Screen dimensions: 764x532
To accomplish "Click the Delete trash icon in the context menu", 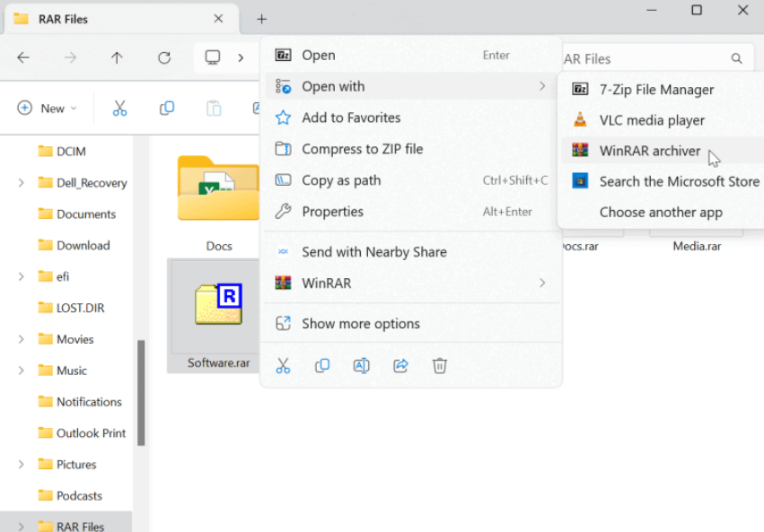I will click(439, 365).
